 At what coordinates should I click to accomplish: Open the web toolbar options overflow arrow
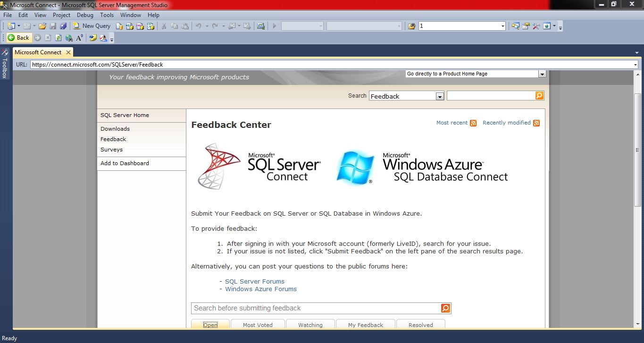pos(112,39)
